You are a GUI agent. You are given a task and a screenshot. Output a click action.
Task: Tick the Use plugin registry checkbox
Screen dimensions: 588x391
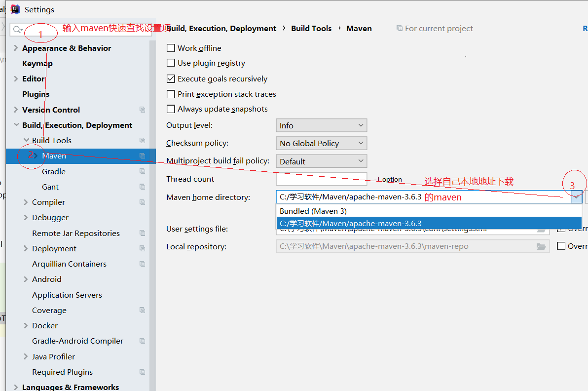click(171, 63)
